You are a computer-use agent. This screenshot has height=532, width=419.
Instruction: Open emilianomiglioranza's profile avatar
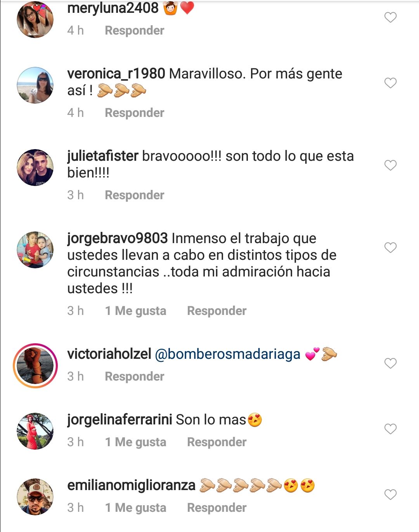(x=35, y=497)
